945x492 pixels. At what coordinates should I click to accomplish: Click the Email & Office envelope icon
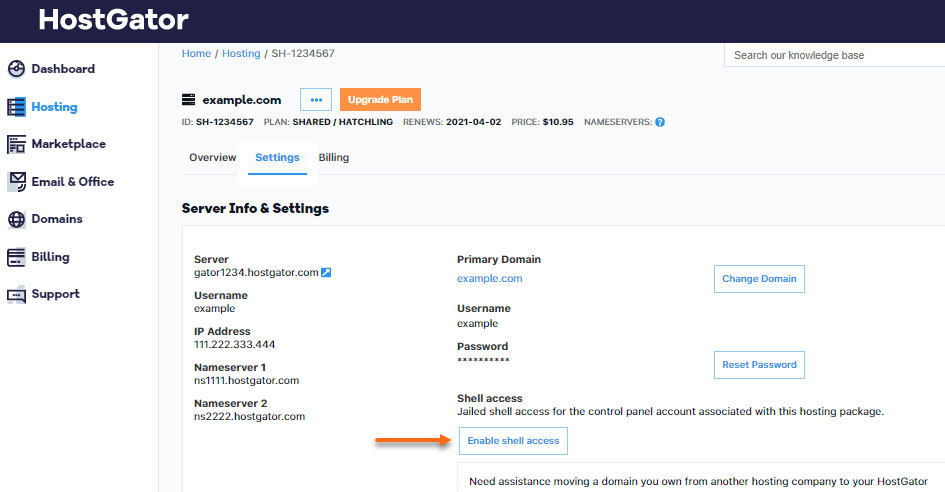(x=17, y=181)
